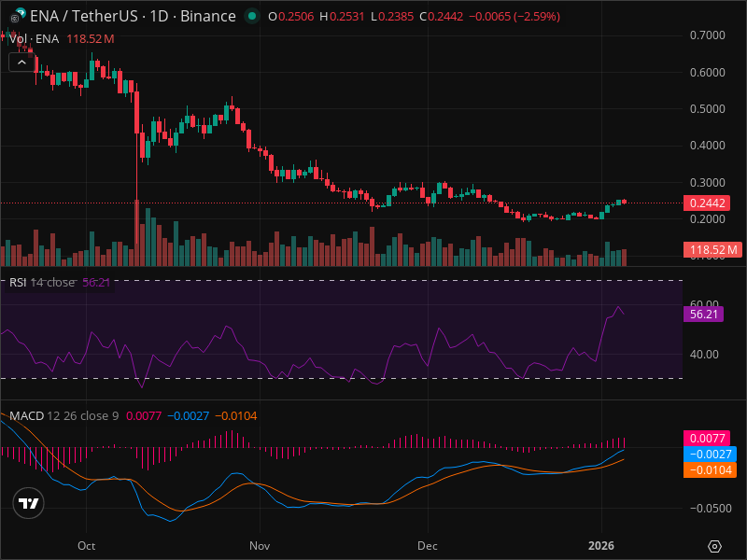The height and width of the screenshot is (560, 747).
Task: Click the low price L0.2385 in header
Action: (x=392, y=17)
